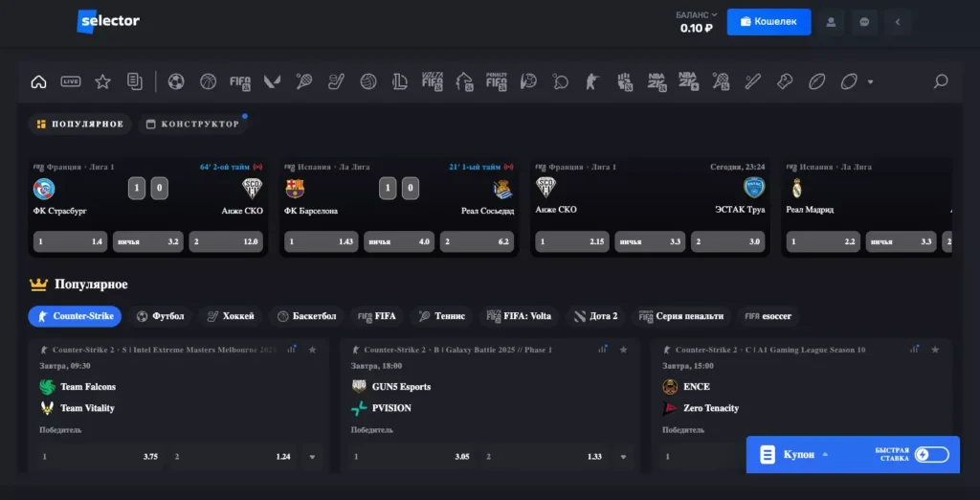This screenshot has width=980, height=500.
Task: Expand more markets for GUN5 Esports match
Action: click(x=624, y=457)
